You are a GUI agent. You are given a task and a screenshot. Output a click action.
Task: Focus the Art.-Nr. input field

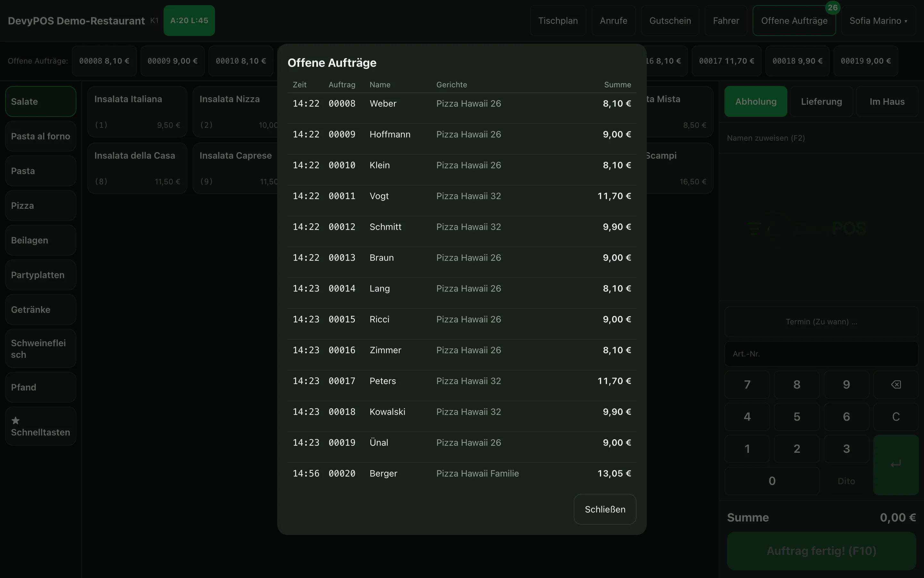821,354
